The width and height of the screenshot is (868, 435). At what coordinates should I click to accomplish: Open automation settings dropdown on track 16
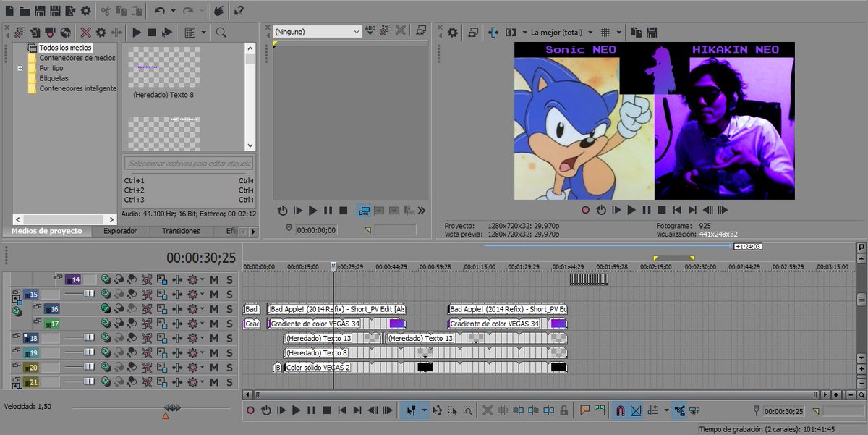(x=203, y=309)
